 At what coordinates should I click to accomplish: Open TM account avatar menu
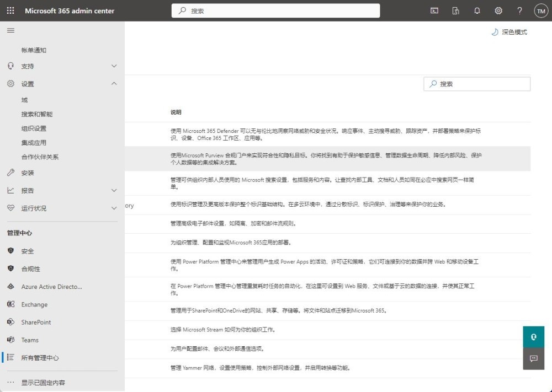[541, 10]
